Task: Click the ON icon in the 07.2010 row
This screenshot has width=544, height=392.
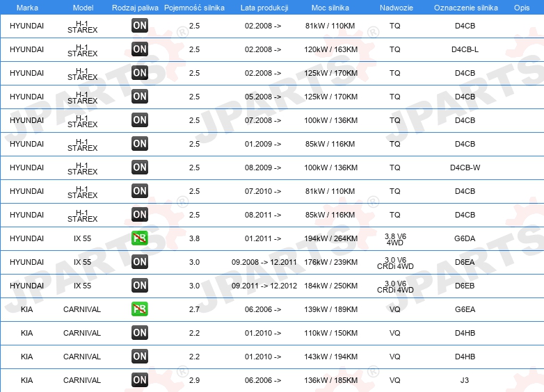Action: point(140,190)
